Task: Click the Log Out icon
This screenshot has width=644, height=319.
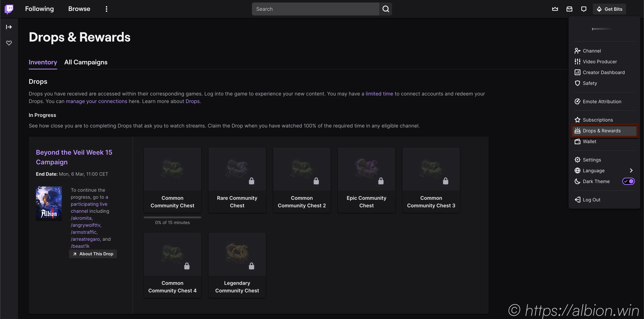Action: click(577, 200)
